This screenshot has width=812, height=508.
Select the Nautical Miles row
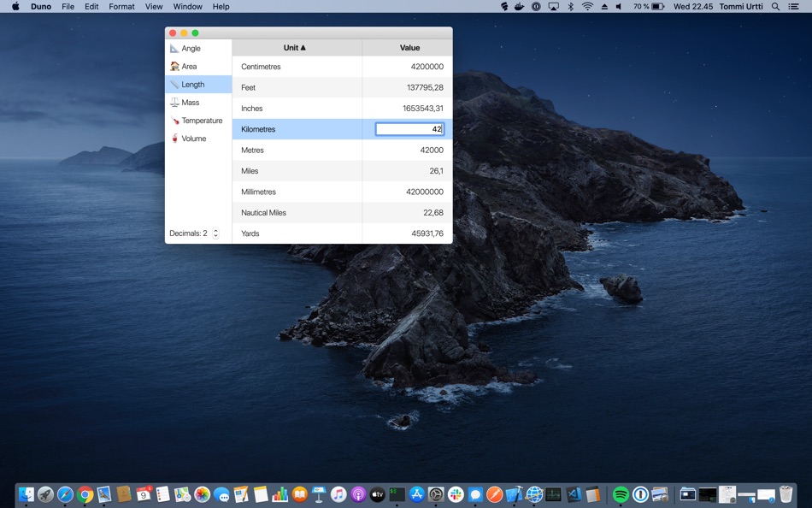point(296,213)
